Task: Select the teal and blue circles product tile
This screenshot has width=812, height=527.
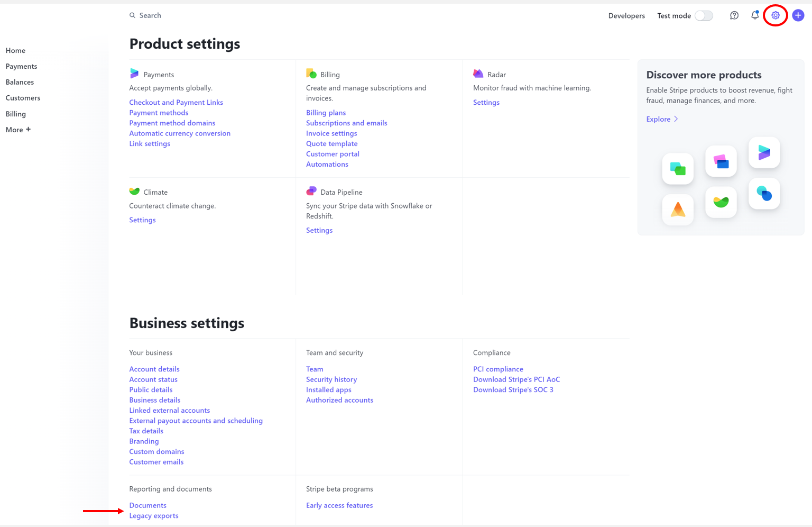Action: 764,193
